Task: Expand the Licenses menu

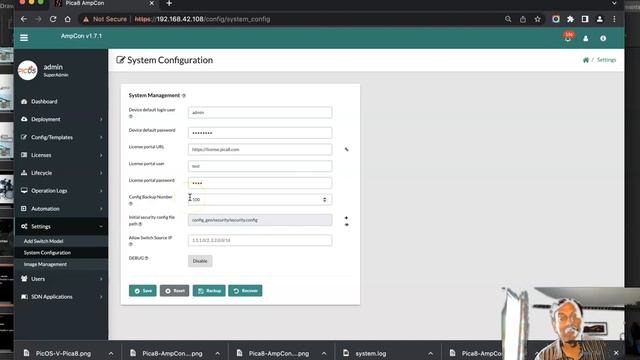Action: click(61, 155)
